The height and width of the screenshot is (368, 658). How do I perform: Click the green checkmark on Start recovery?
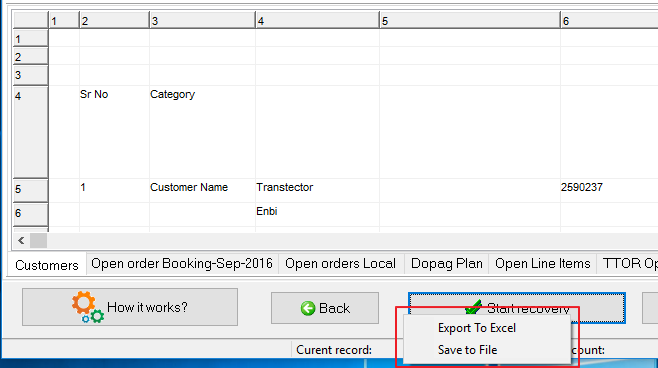pyautogui.click(x=473, y=308)
